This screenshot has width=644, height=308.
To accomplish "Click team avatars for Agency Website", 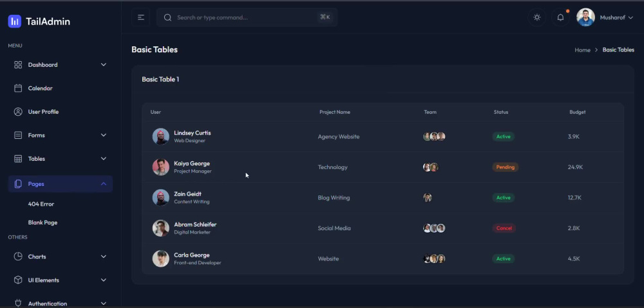I will (434, 136).
